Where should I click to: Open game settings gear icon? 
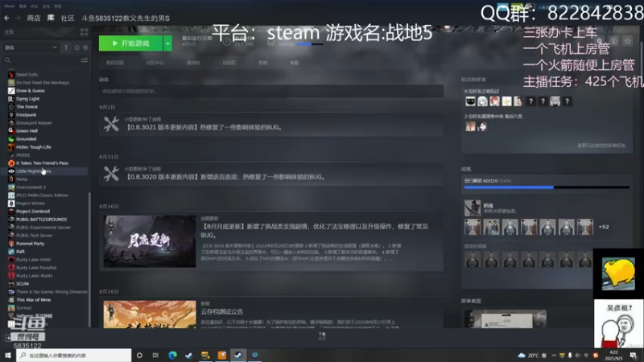tap(600, 41)
